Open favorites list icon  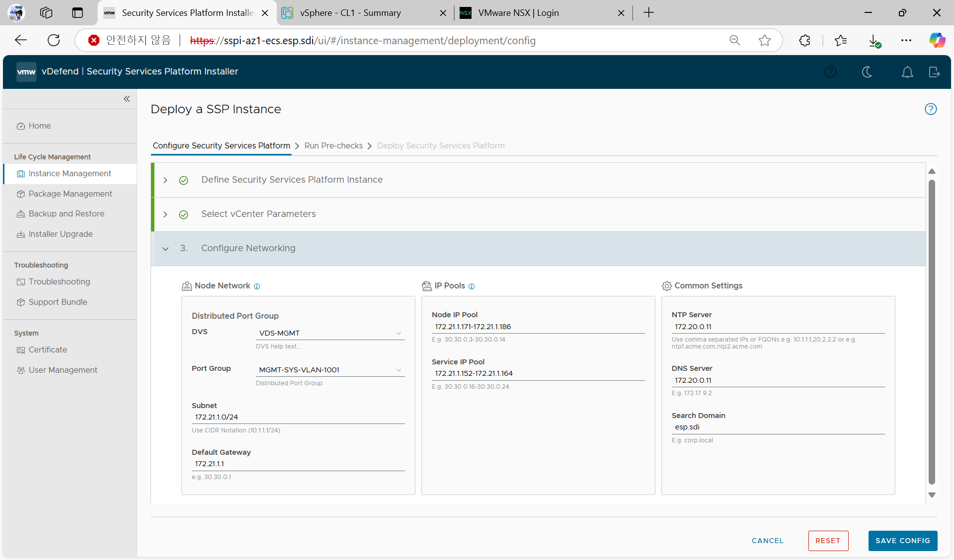[x=841, y=40]
